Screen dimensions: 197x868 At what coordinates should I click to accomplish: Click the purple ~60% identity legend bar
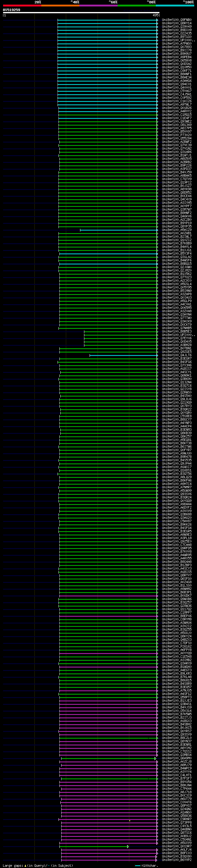pyautogui.click(x=99, y=6)
